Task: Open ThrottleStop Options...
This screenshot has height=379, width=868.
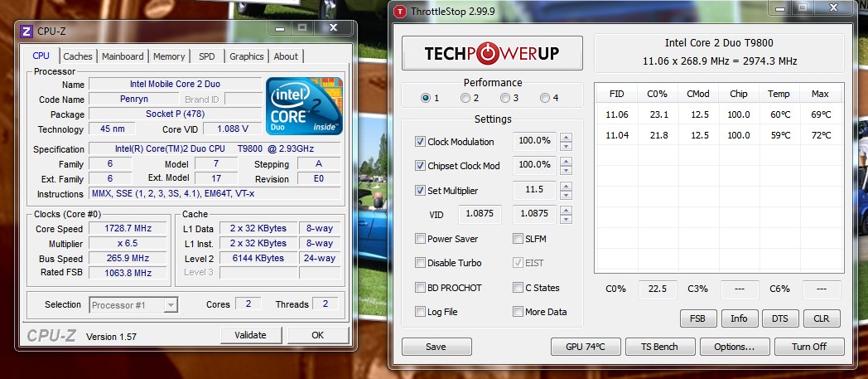Action: coord(735,347)
